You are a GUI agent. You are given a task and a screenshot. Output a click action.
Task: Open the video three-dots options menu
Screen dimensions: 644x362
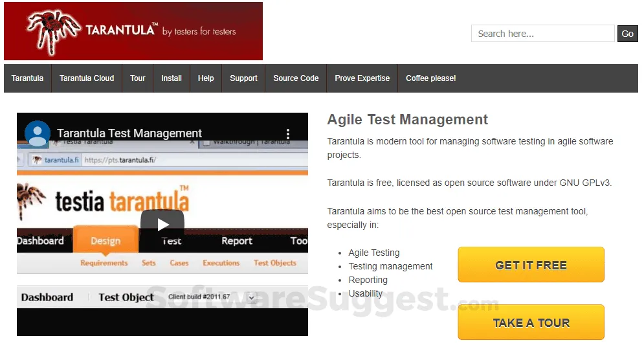pos(287,134)
